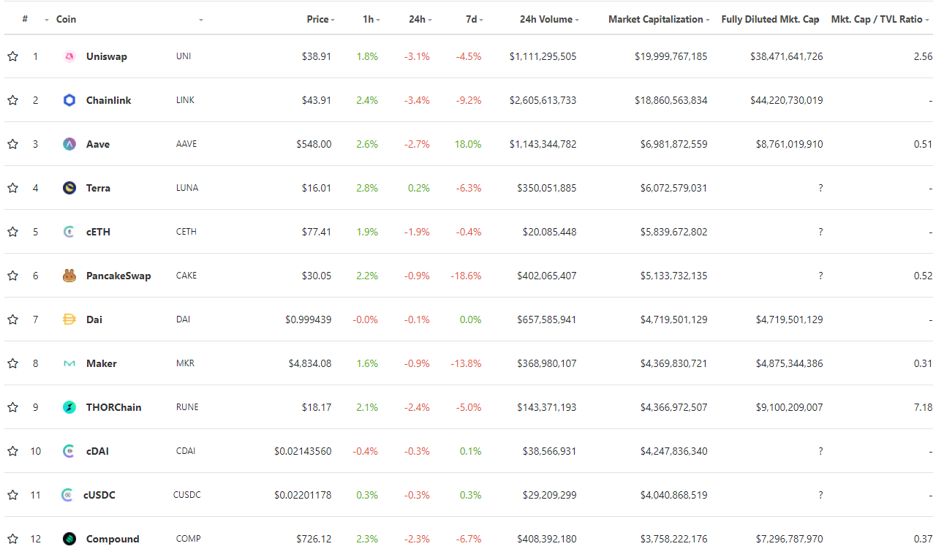Click the COMP ticker symbol

188,539
